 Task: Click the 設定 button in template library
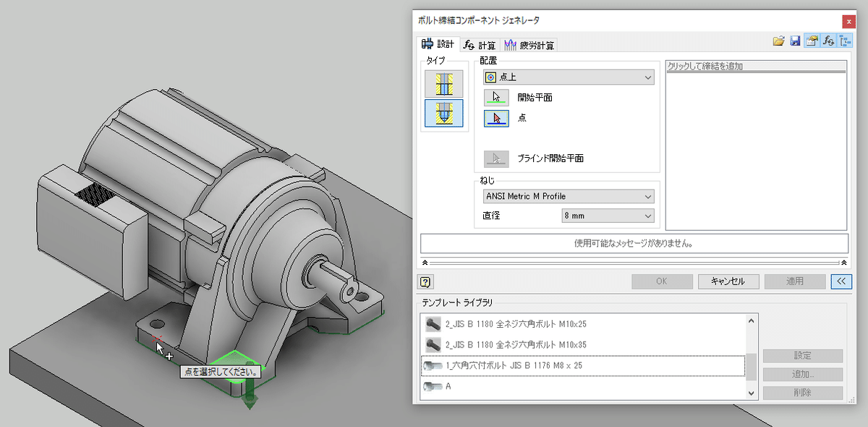[803, 355]
